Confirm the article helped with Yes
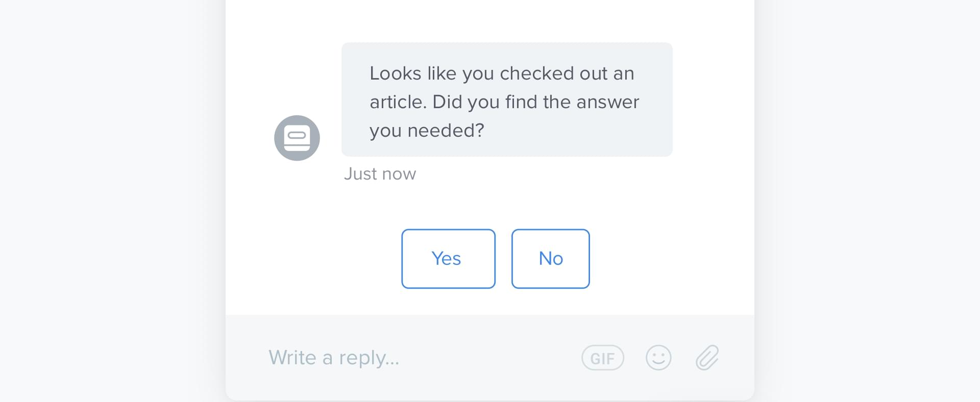Image resolution: width=980 pixels, height=402 pixels. 448,259
